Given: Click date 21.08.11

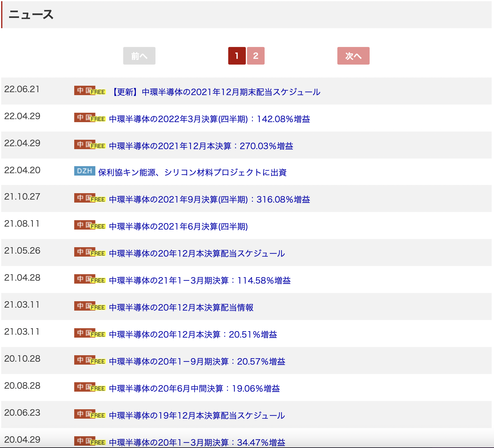Looking at the screenshot, I should 22,224.
